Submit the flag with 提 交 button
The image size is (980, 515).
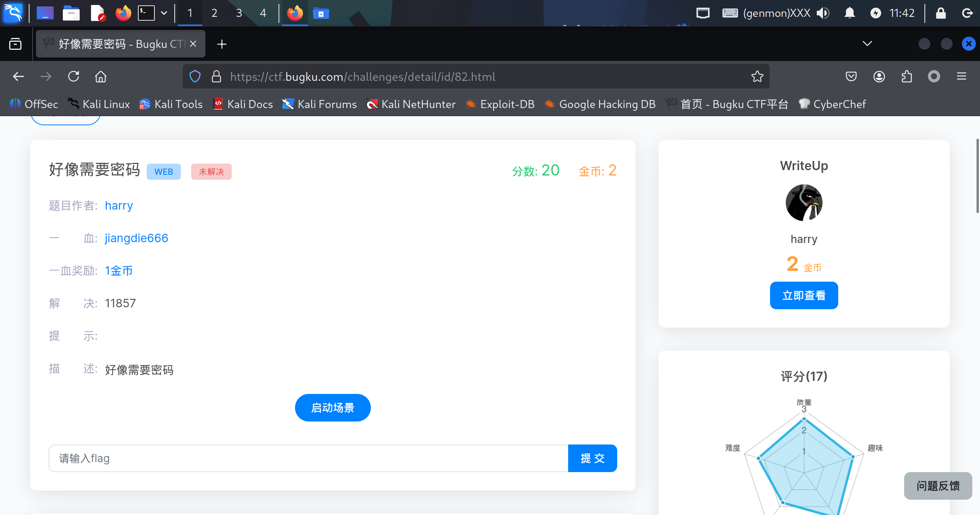coord(592,458)
